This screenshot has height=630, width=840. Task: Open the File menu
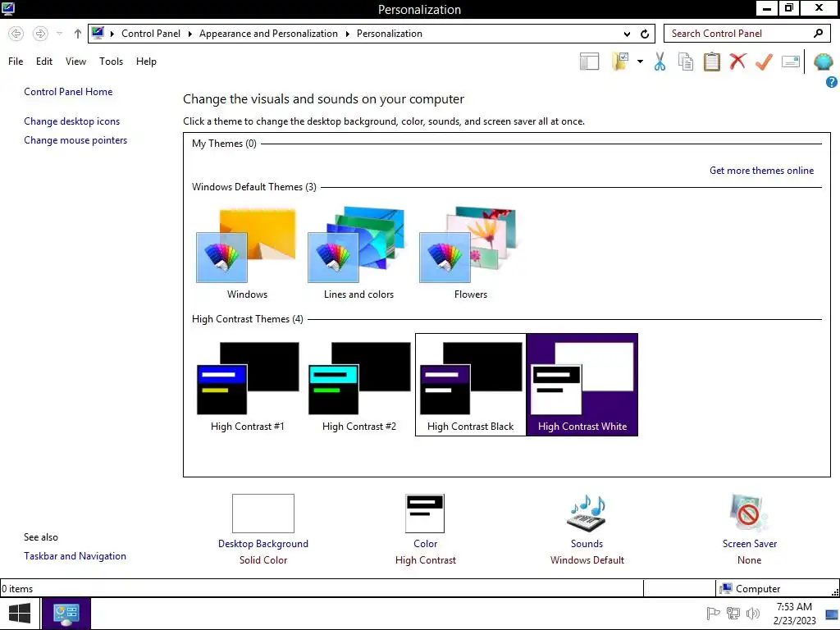point(16,62)
